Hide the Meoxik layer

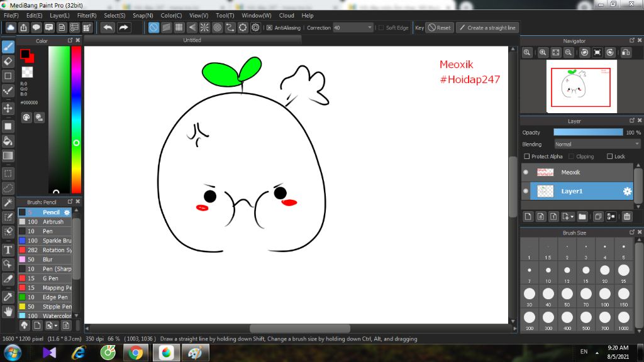click(x=526, y=172)
